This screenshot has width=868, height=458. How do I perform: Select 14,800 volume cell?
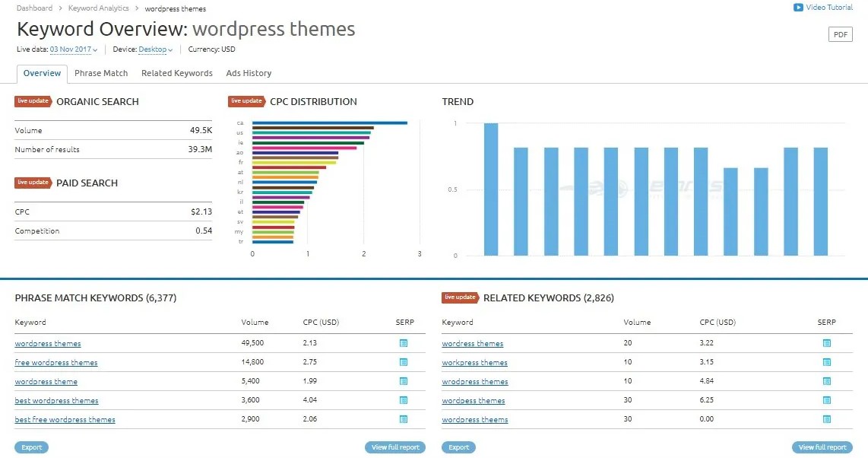(x=252, y=361)
